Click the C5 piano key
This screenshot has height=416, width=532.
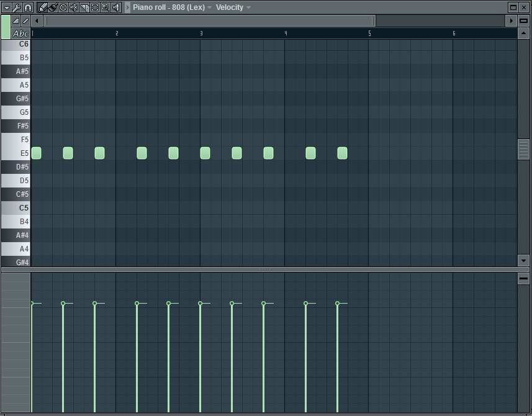pos(16,208)
